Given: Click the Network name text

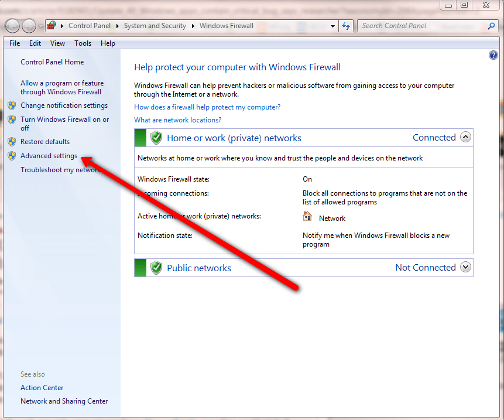Looking at the screenshot, I should tap(332, 218).
